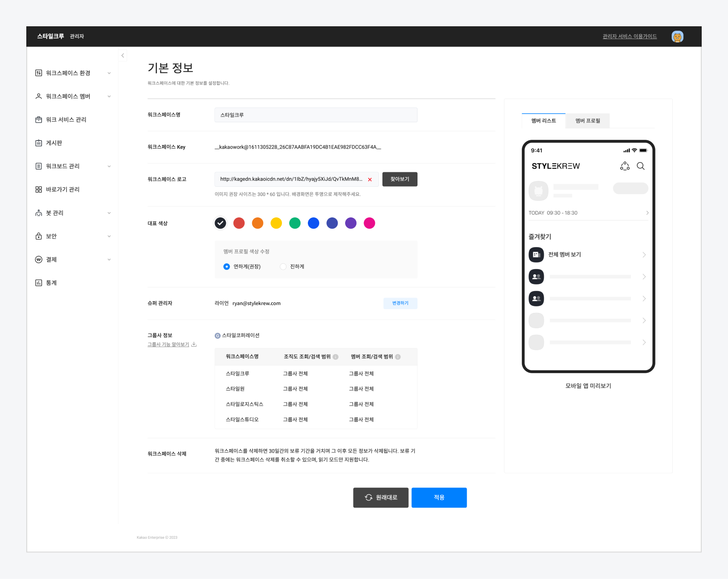Click the 워크스페이스명 input field

pos(316,115)
